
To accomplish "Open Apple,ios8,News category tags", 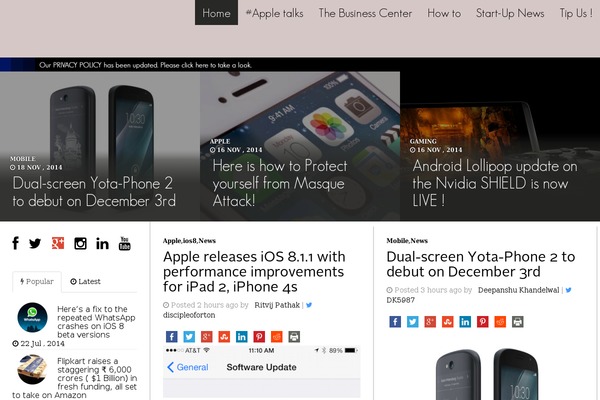I will click(x=189, y=241).
